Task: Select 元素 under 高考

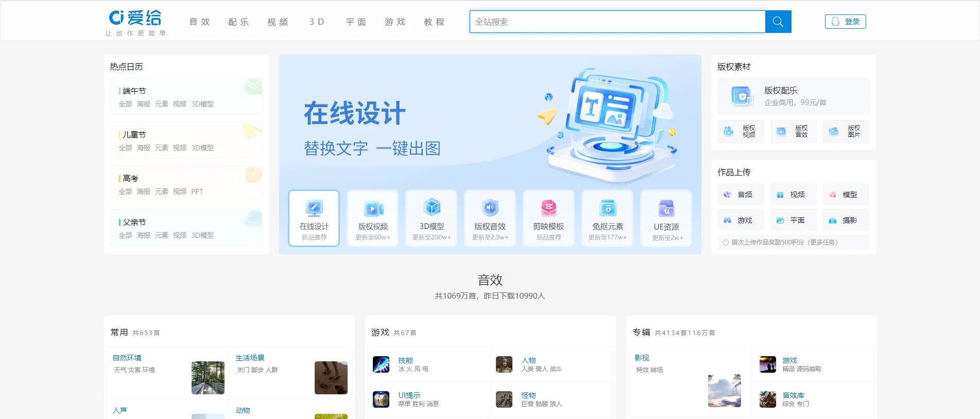Action: [x=162, y=191]
